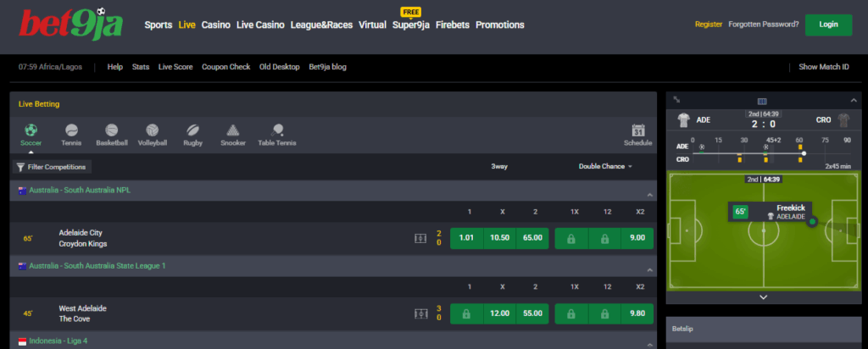Click the Australia flag beside South Australia NPL
The width and height of the screenshot is (868, 349).
click(x=23, y=191)
